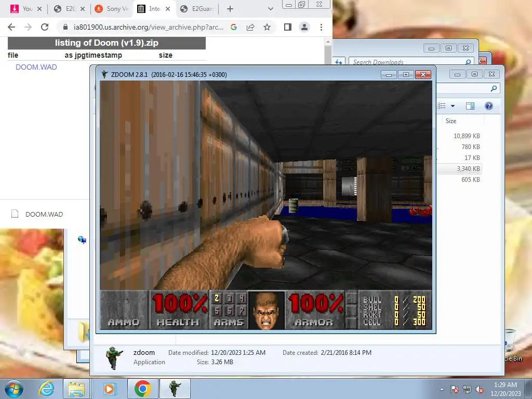Click the zdoom application icon in details pane
Image resolution: width=532 pixels, height=399 pixels.
(114, 357)
